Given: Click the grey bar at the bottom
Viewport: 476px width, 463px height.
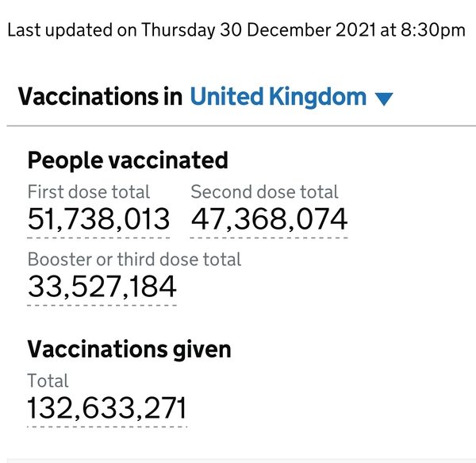Looking at the screenshot, I should (x=238, y=459).
